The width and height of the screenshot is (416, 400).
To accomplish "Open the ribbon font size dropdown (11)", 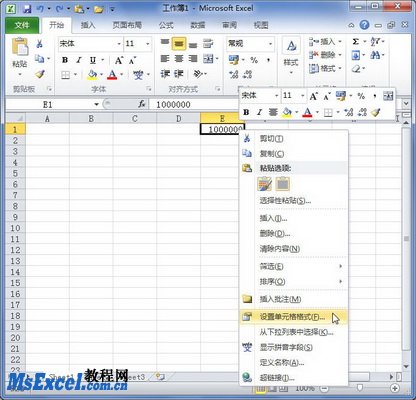I will 148,44.
